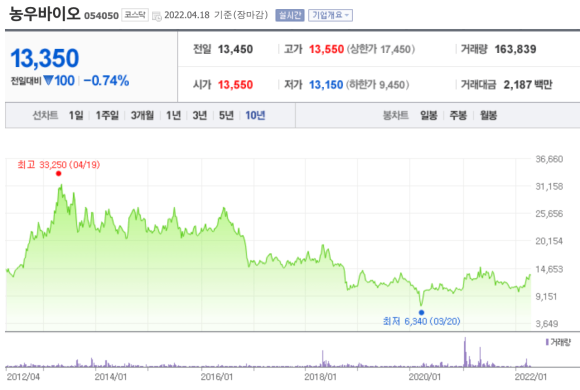Click the 36,660 price axis label

click(549, 159)
